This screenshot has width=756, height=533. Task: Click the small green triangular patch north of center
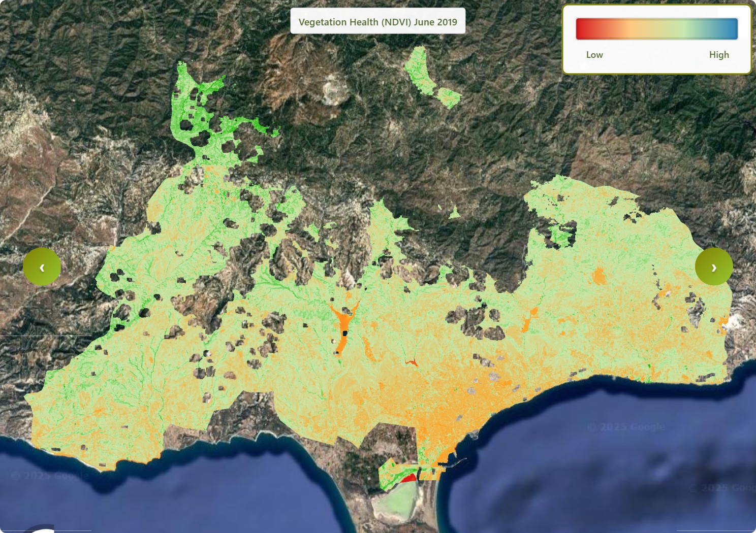pos(454,212)
